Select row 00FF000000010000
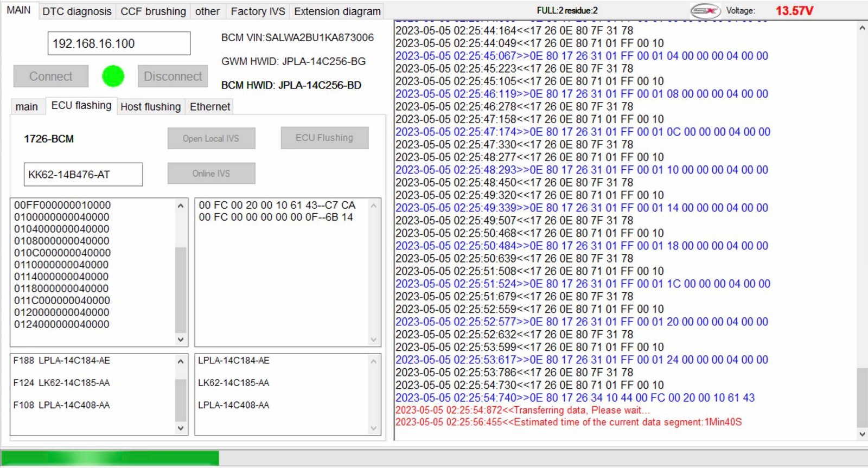868x468 pixels. (62, 205)
